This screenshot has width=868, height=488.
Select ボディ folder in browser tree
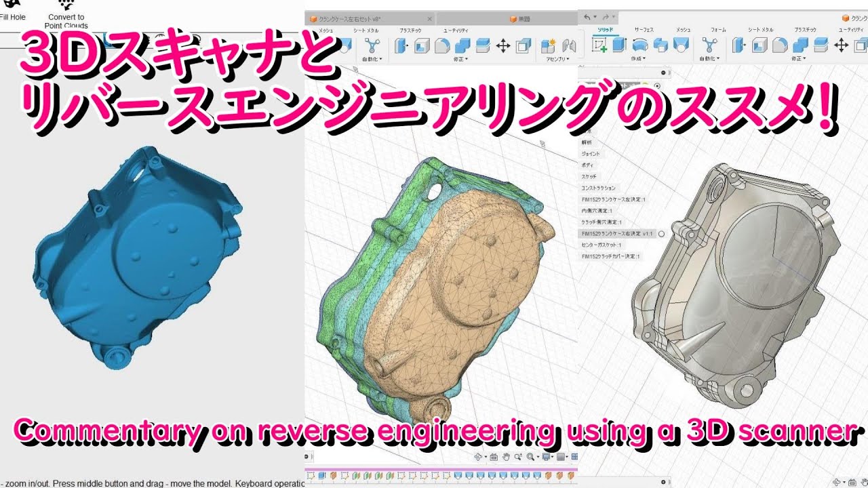(x=588, y=165)
